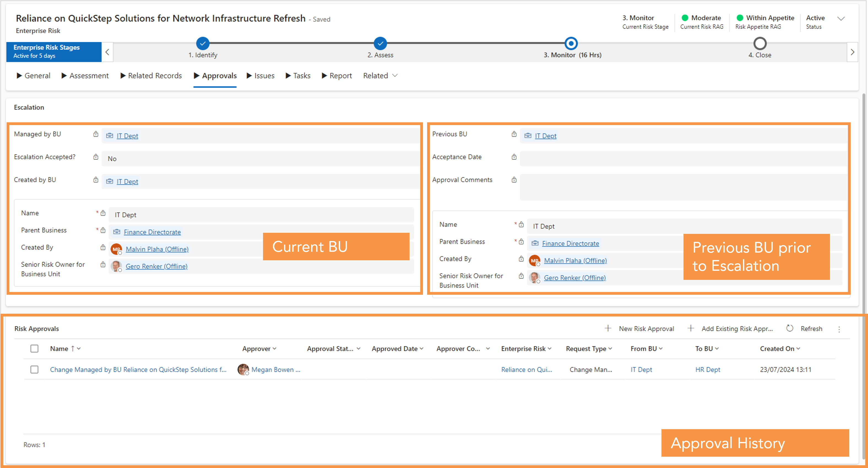Open the Tasks tab
The height and width of the screenshot is (468, 868).
click(298, 75)
